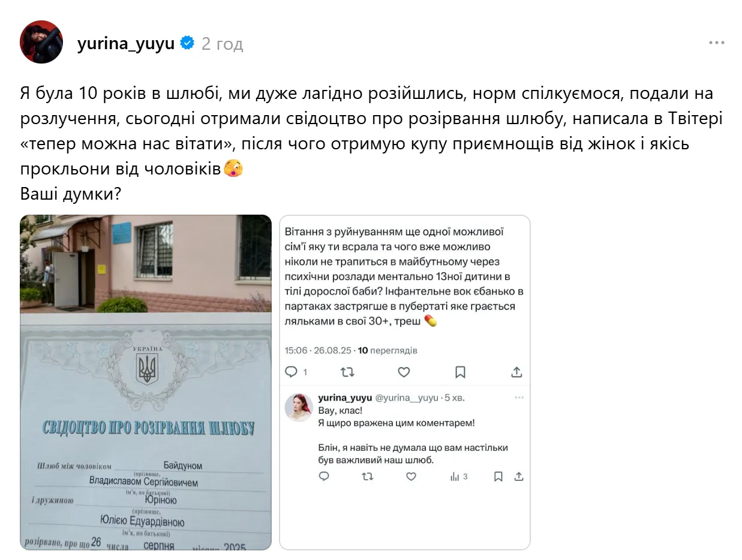
Task: Retweet yurina_yuyu's response tweet
Action: 368,477
